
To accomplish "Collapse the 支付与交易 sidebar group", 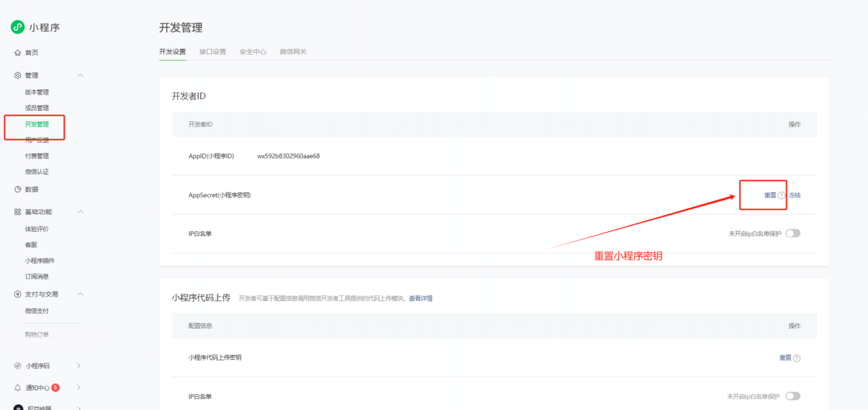I will [80, 294].
